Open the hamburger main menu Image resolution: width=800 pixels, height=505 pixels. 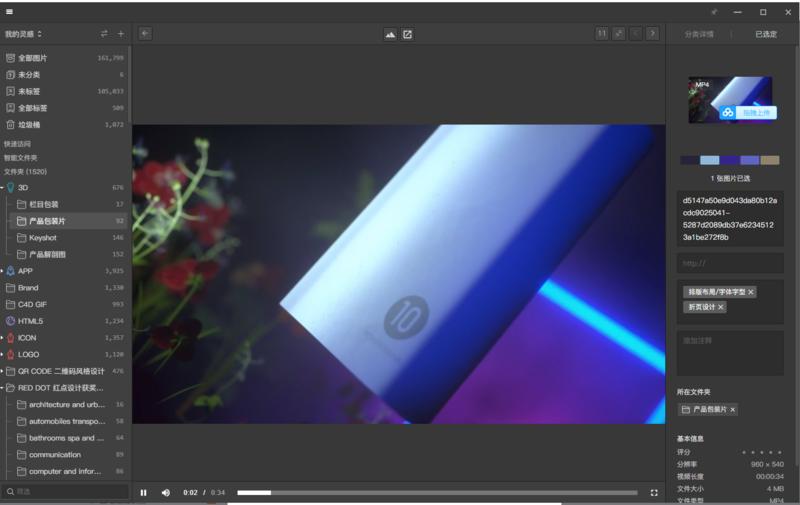click(9, 12)
